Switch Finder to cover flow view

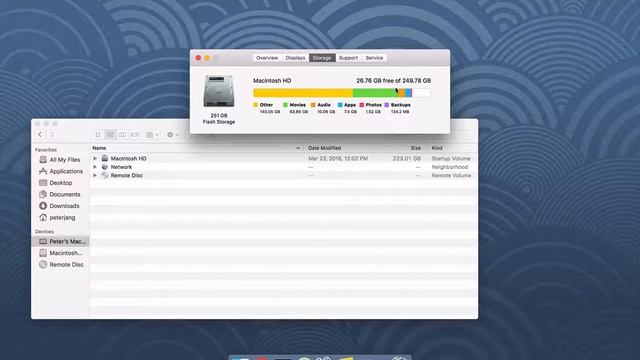(x=135, y=135)
